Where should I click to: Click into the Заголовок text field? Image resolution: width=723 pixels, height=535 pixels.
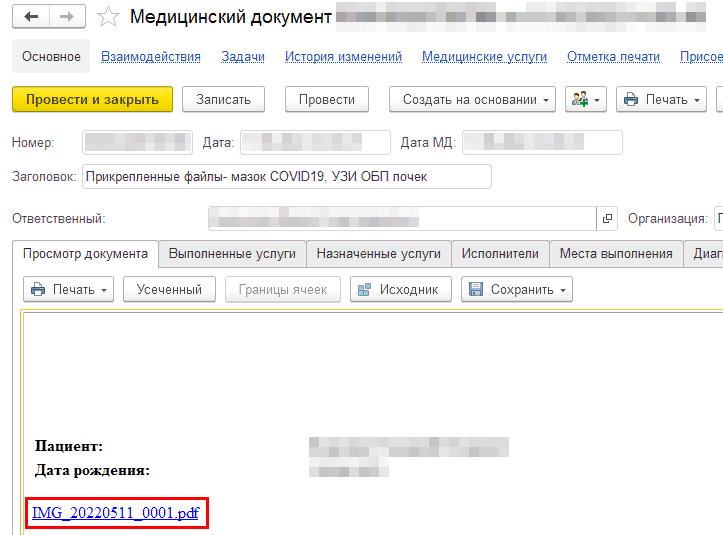pyautogui.click(x=287, y=177)
